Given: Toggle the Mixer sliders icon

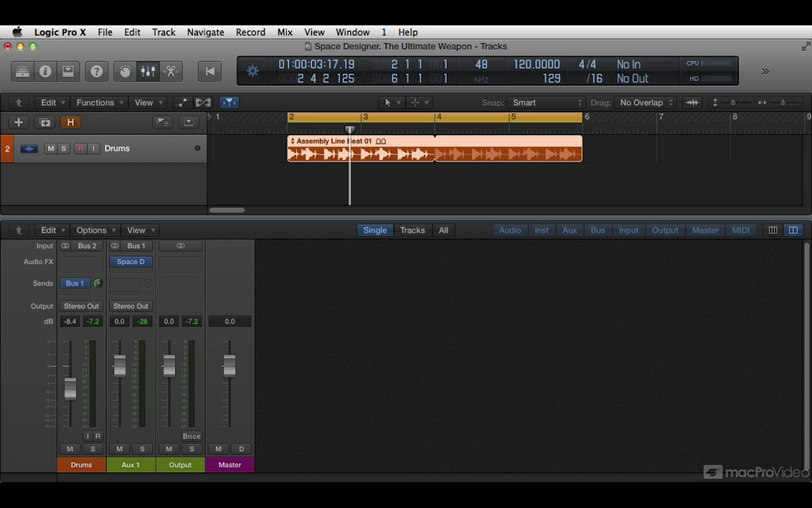Looking at the screenshot, I should pyautogui.click(x=148, y=71).
